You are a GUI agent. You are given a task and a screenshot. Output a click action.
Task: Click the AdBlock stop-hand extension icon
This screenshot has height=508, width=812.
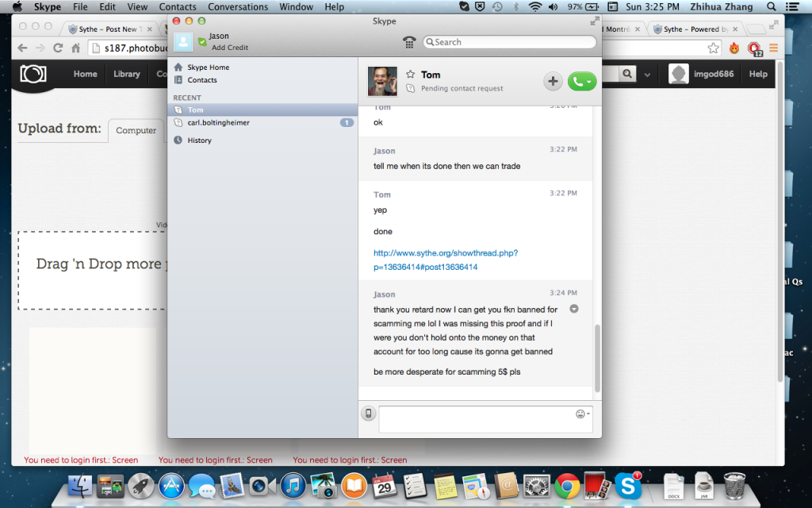point(755,48)
